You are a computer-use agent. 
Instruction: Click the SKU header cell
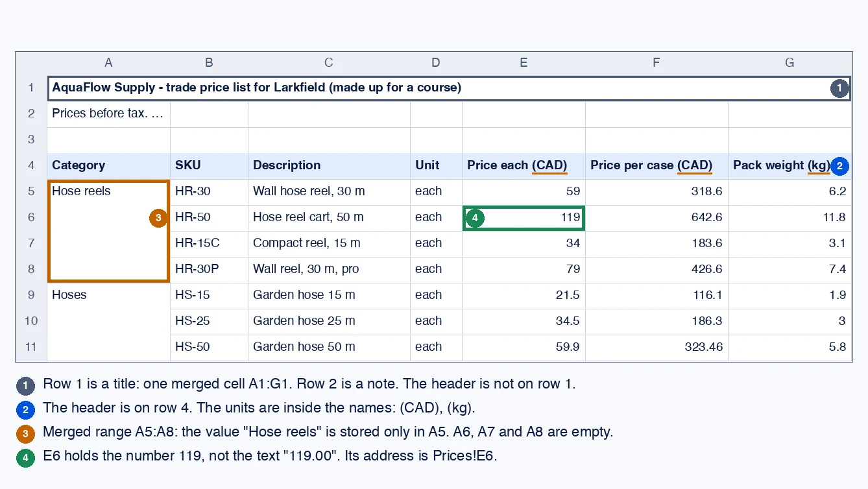point(209,166)
